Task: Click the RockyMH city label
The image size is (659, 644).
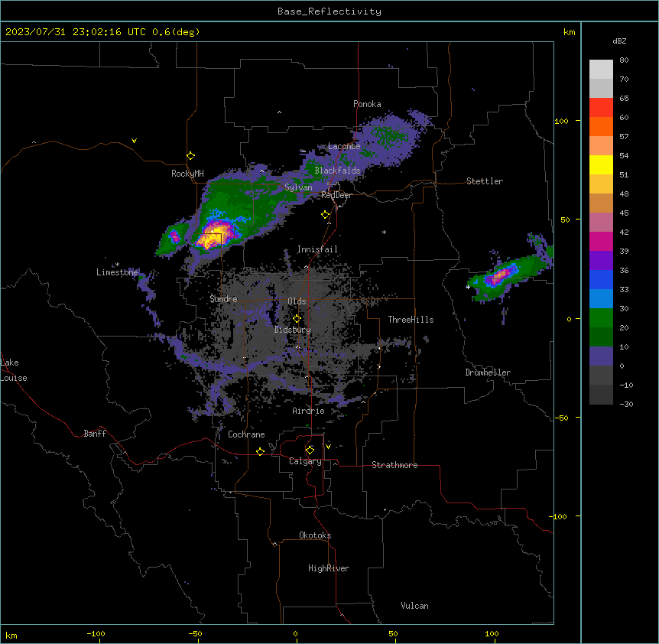Action: 187,174
